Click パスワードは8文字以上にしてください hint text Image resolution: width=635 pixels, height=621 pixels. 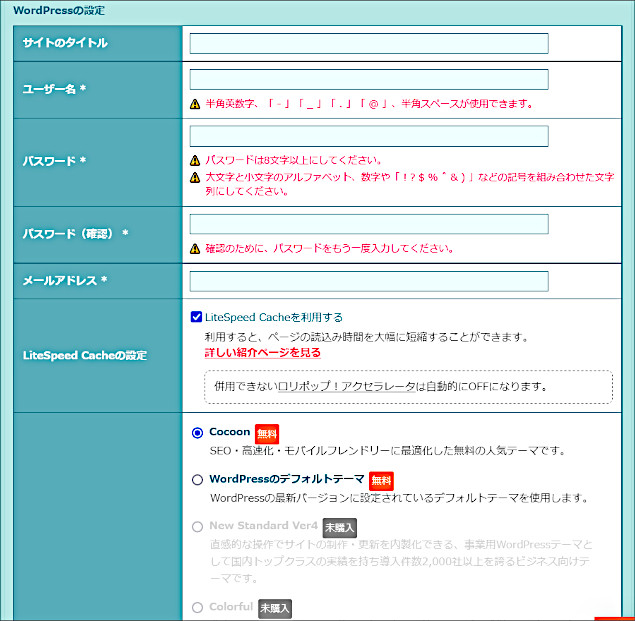[293, 160]
